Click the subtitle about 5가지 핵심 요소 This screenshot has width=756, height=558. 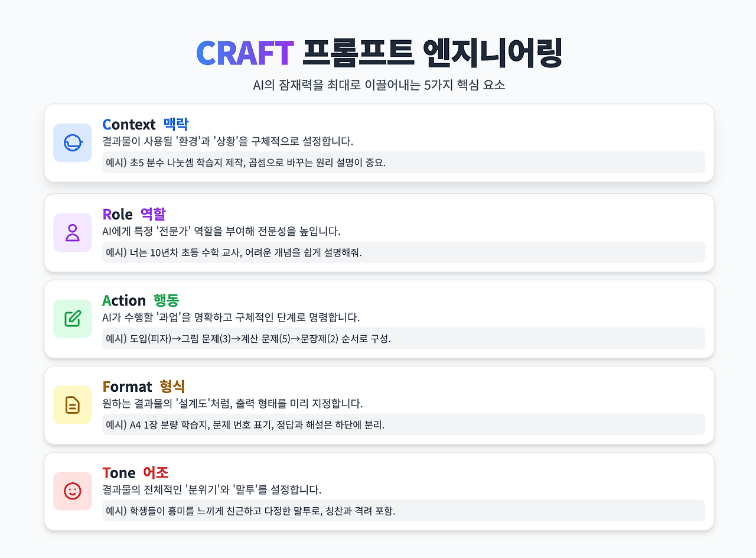(378, 85)
